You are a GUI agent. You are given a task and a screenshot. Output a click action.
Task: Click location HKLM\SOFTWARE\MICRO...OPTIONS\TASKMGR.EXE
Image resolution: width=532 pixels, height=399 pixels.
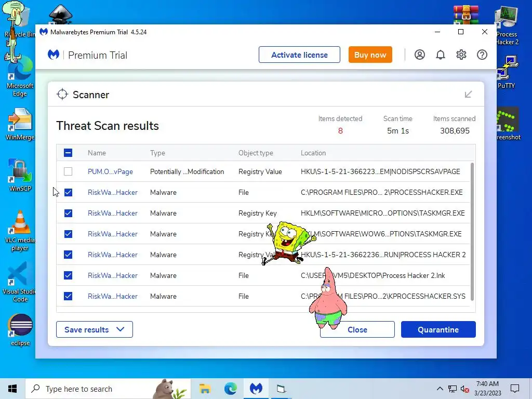pyautogui.click(x=383, y=213)
